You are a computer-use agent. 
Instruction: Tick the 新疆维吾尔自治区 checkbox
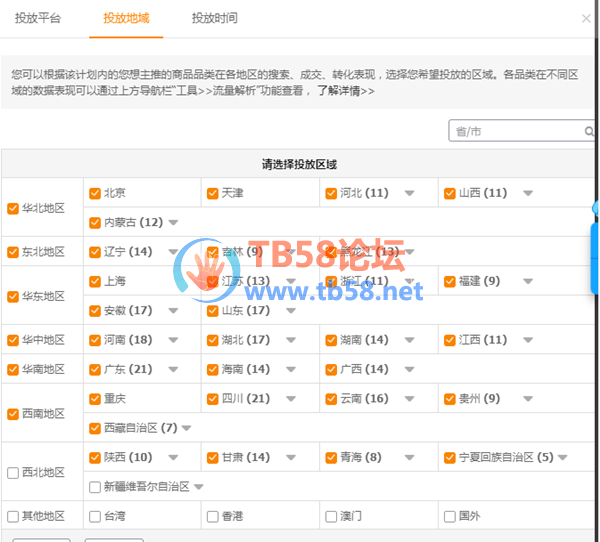click(x=95, y=487)
